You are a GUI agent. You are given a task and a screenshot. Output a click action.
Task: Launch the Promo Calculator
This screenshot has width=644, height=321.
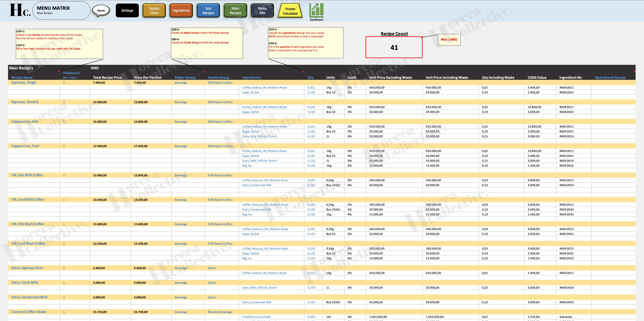[x=290, y=10]
